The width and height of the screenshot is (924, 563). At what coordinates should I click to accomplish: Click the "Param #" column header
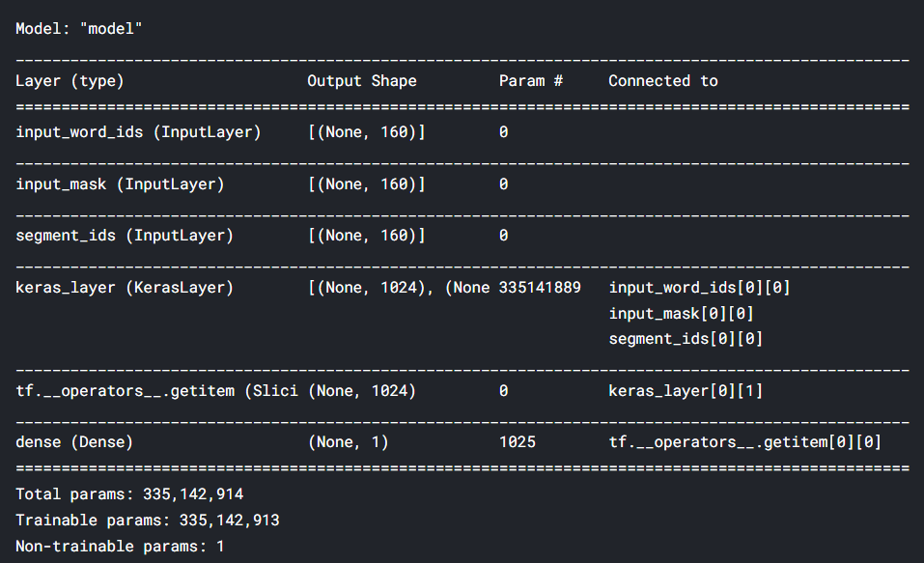point(531,81)
